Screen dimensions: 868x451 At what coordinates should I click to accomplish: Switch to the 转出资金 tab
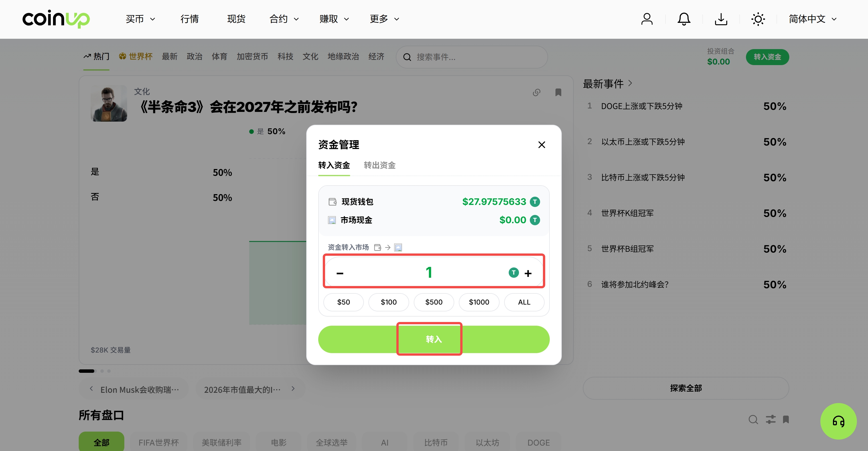380,165
